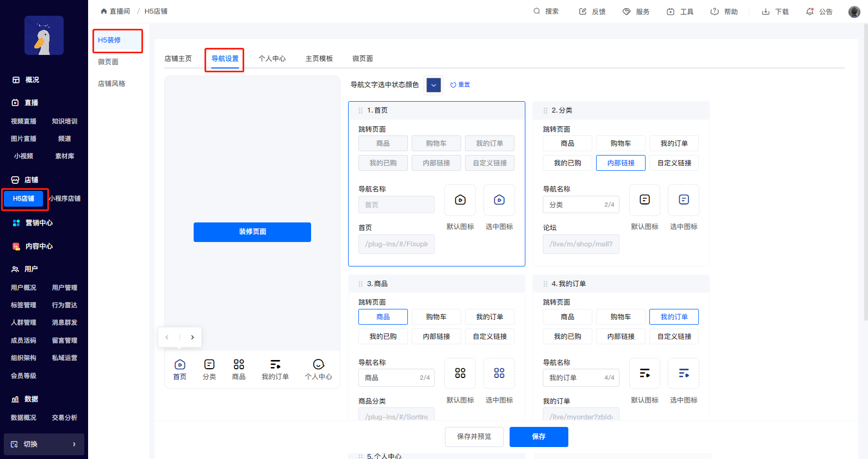This screenshot has height=459, width=868.
Task: Expand 用户 section in sidebar
Action: pyautogui.click(x=25, y=269)
